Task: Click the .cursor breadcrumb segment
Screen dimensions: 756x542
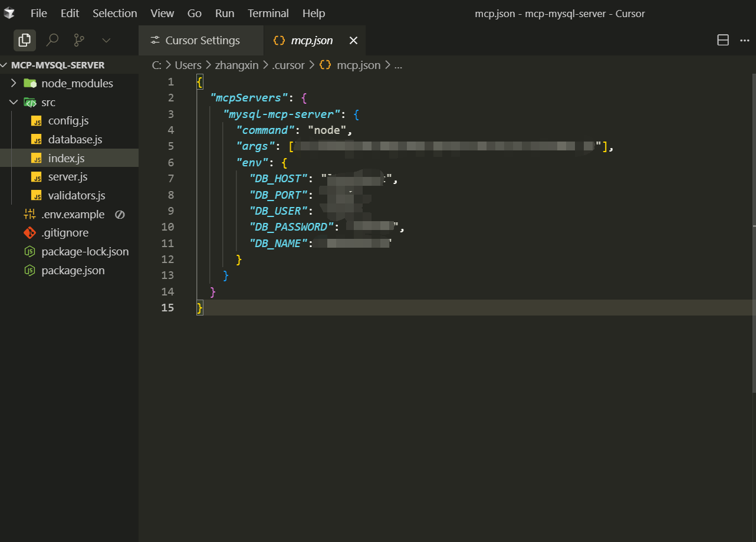Action: (x=288, y=65)
